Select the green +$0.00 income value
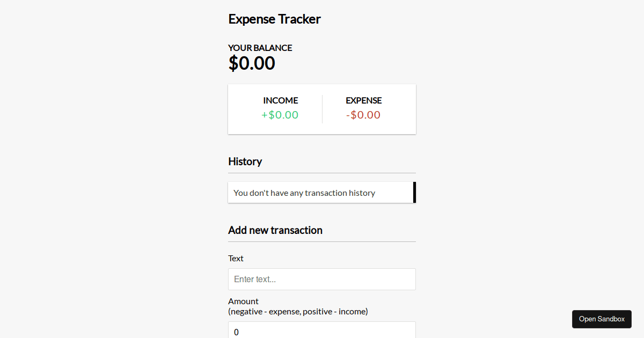Screen dimensions: 644x338 click(x=280, y=114)
